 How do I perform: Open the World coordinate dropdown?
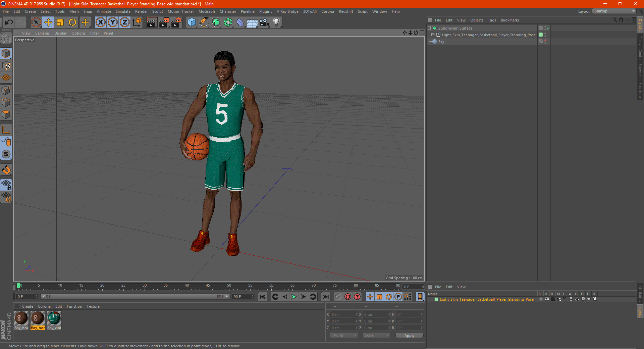tap(344, 335)
